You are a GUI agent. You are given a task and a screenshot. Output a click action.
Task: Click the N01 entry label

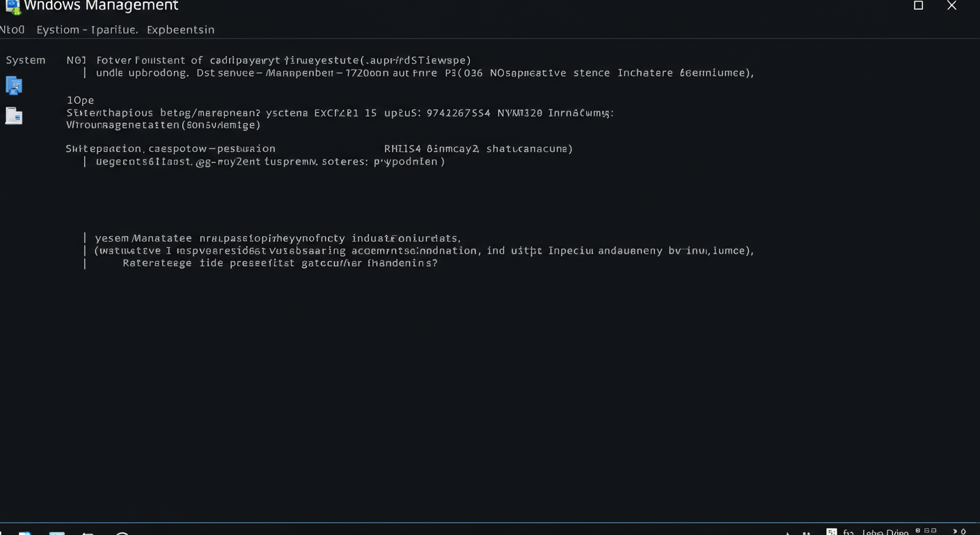pos(76,61)
